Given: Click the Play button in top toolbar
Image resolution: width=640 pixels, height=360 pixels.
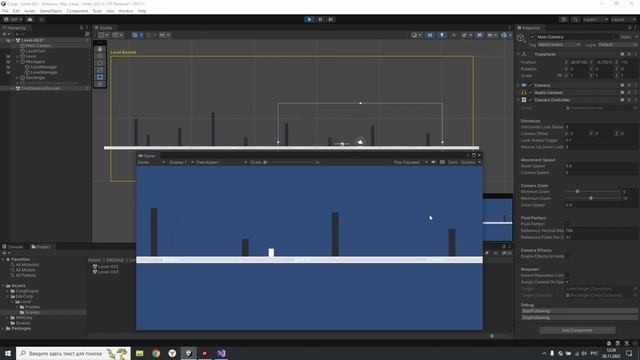Looking at the screenshot, I should (x=309, y=19).
